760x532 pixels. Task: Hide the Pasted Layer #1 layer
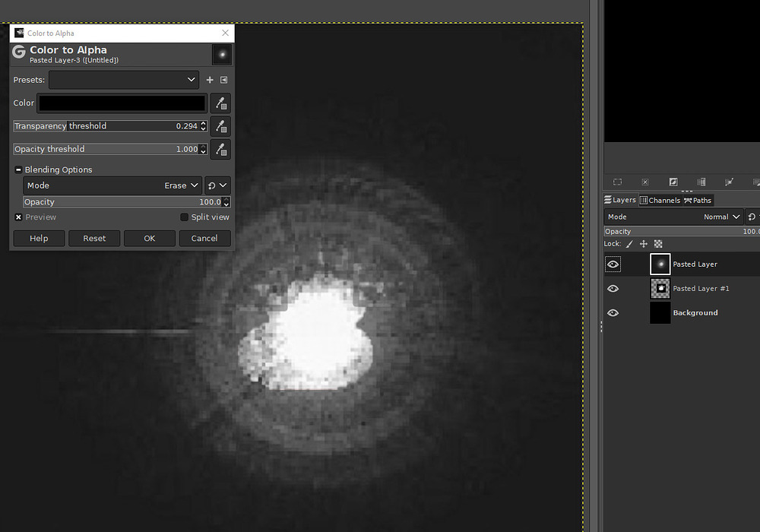[613, 289]
